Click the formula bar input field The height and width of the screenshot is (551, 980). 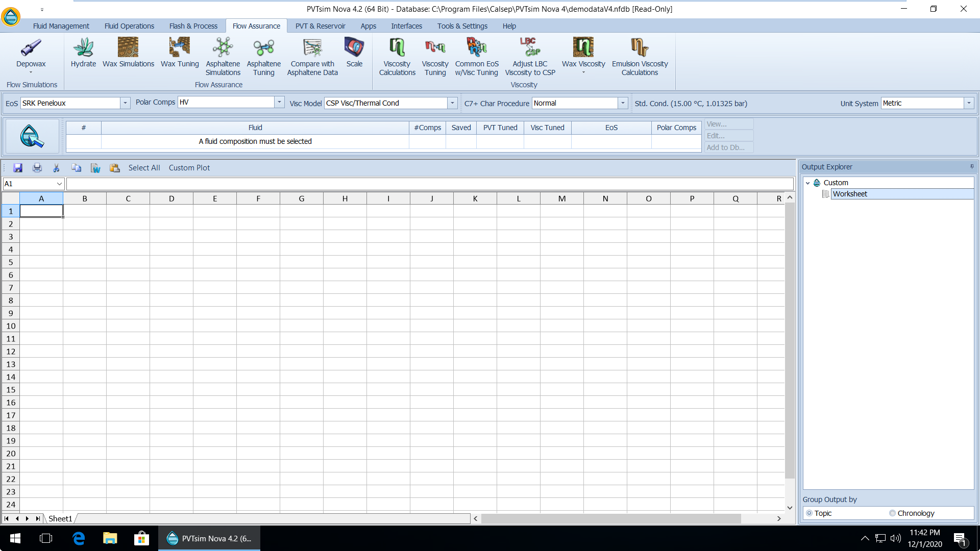pyautogui.click(x=430, y=184)
